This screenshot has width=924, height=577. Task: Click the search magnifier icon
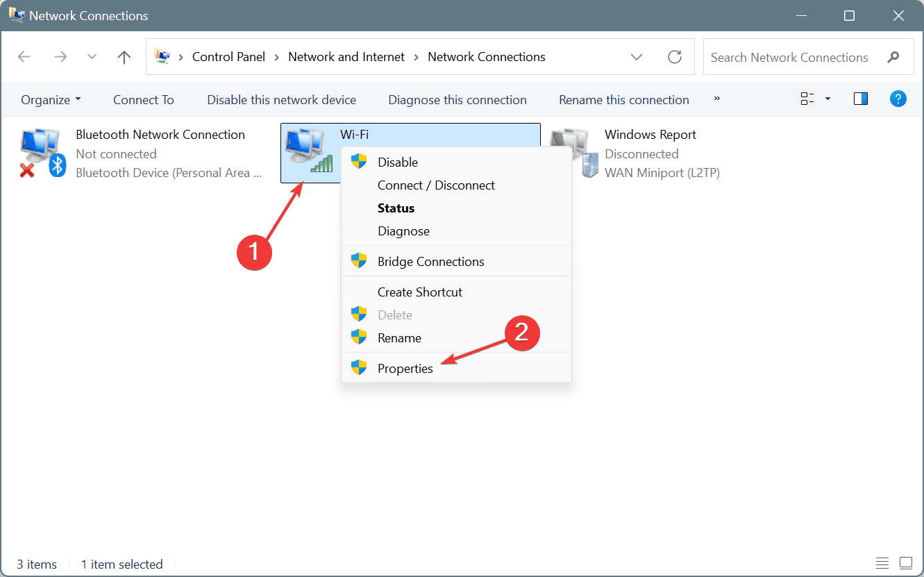[893, 57]
